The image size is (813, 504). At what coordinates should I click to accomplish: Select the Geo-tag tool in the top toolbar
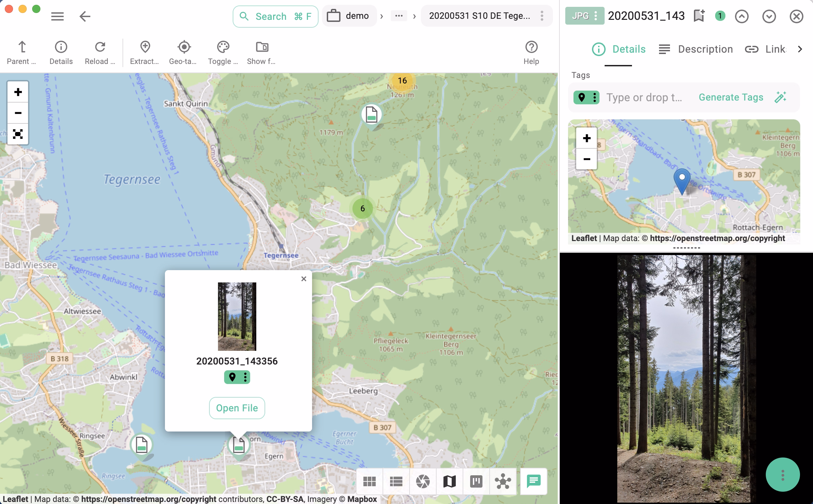(183, 51)
